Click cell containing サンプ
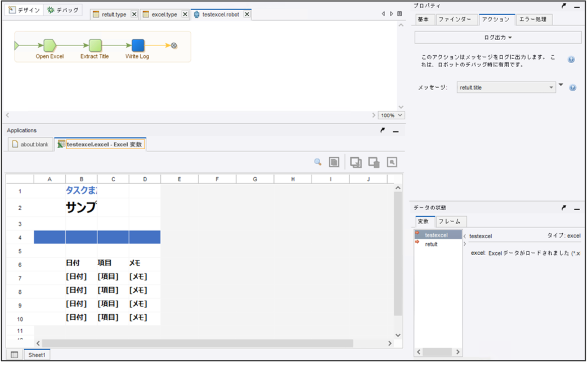The height and width of the screenshot is (366, 588). (x=82, y=207)
